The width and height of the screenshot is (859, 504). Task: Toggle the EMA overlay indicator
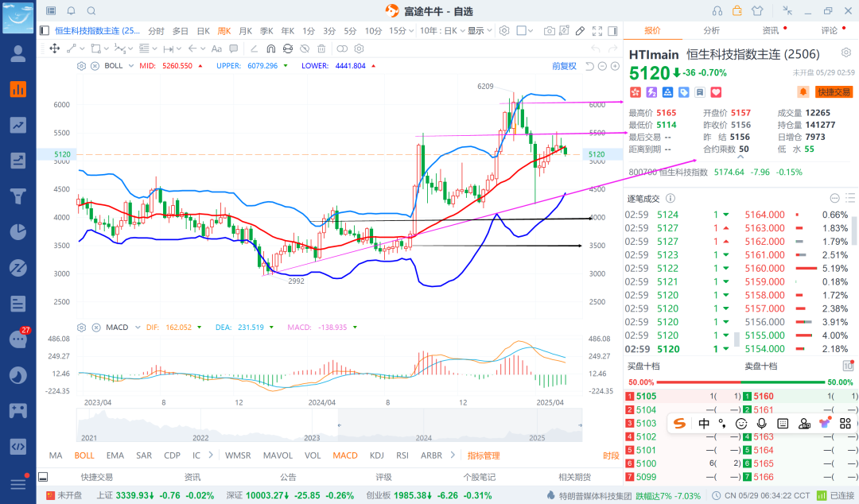click(115, 456)
